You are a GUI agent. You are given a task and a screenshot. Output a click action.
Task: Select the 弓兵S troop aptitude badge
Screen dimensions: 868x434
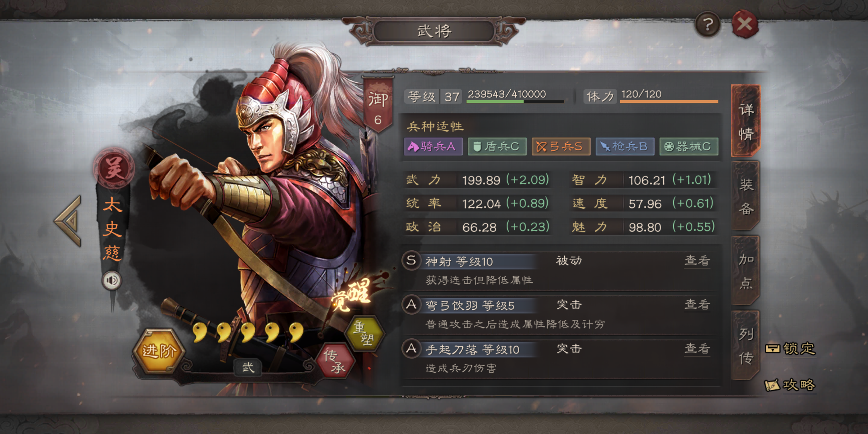point(561,147)
